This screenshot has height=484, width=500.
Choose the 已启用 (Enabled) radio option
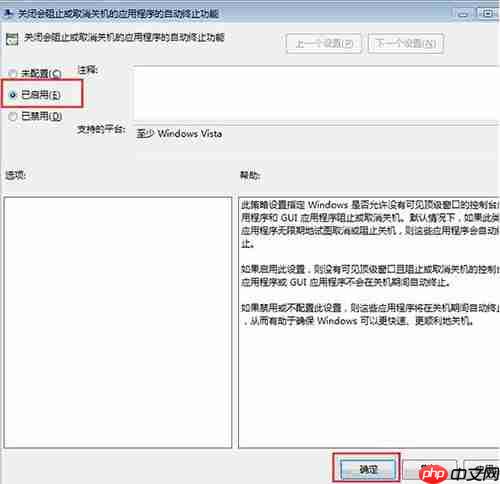point(13,95)
